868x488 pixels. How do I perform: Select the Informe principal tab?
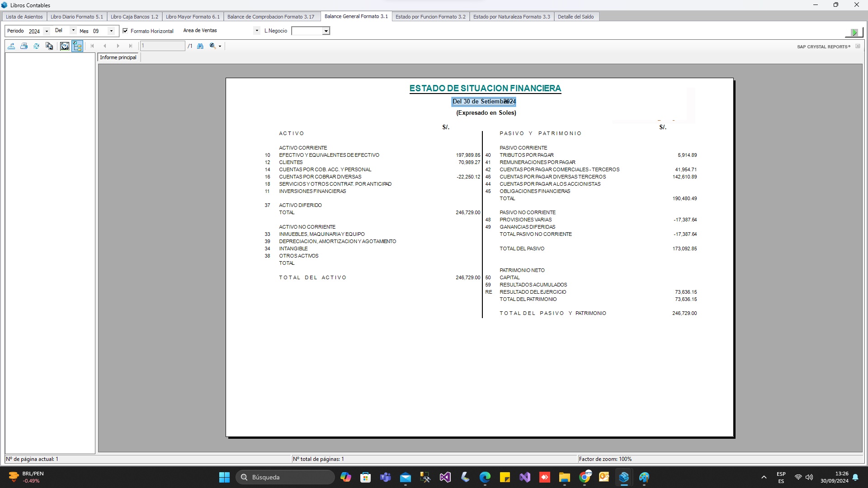tap(118, 57)
